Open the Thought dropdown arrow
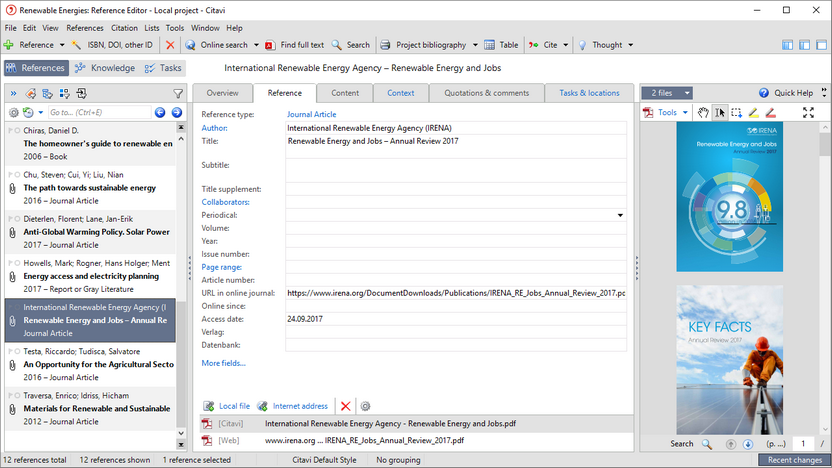The image size is (832, 468). coord(630,45)
